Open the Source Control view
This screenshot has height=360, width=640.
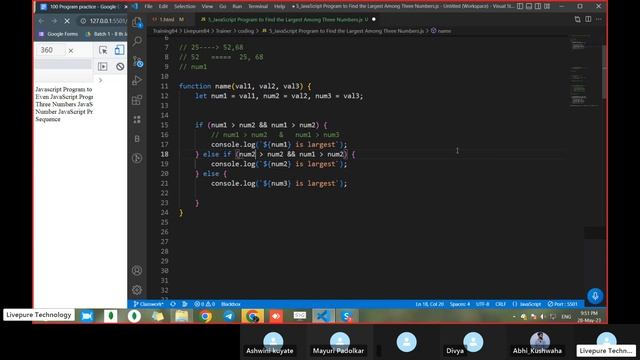point(138,61)
